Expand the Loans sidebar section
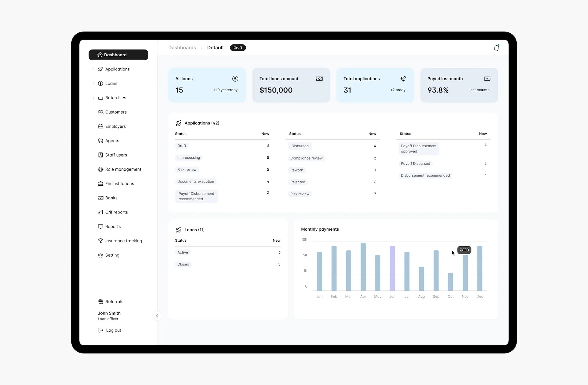588x385 pixels. coord(94,83)
